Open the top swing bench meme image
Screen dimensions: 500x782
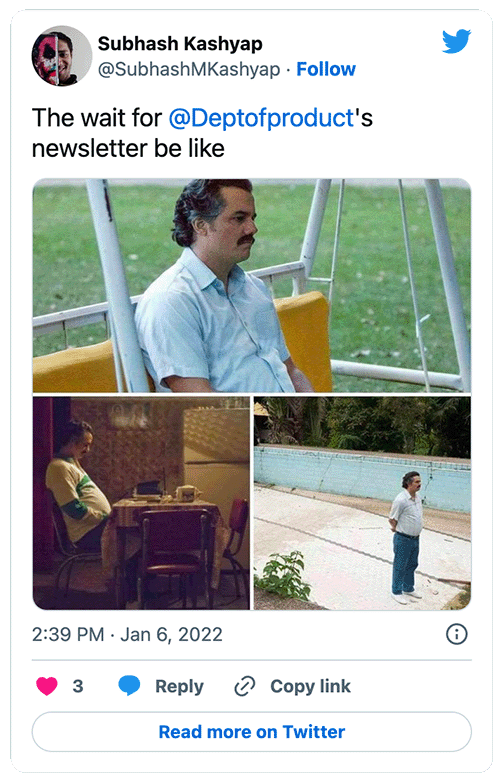click(x=252, y=285)
